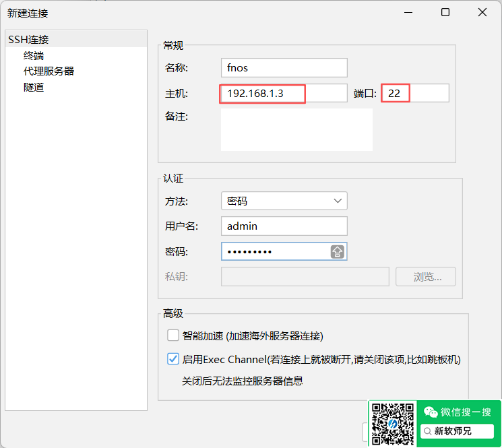Click the password reveal icon in 密码 field

tap(338, 252)
